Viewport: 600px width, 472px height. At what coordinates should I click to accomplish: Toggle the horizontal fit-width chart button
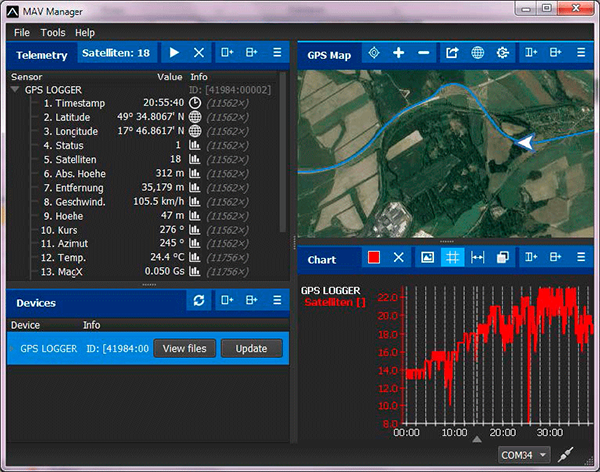(478, 258)
